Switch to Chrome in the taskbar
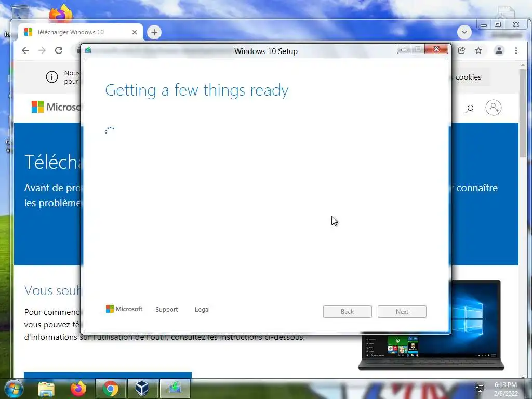This screenshot has width=532, height=399. (x=111, y=389)
